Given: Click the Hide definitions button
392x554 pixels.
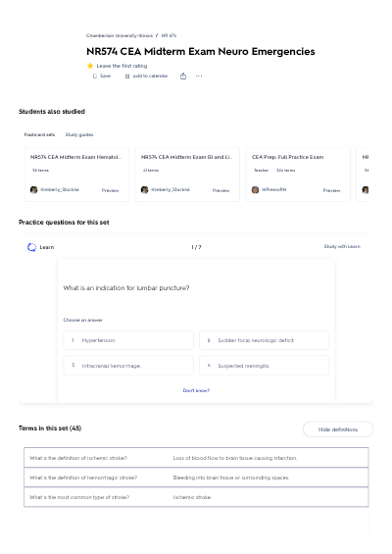Looking at the screenshot, I should (338, 429).
